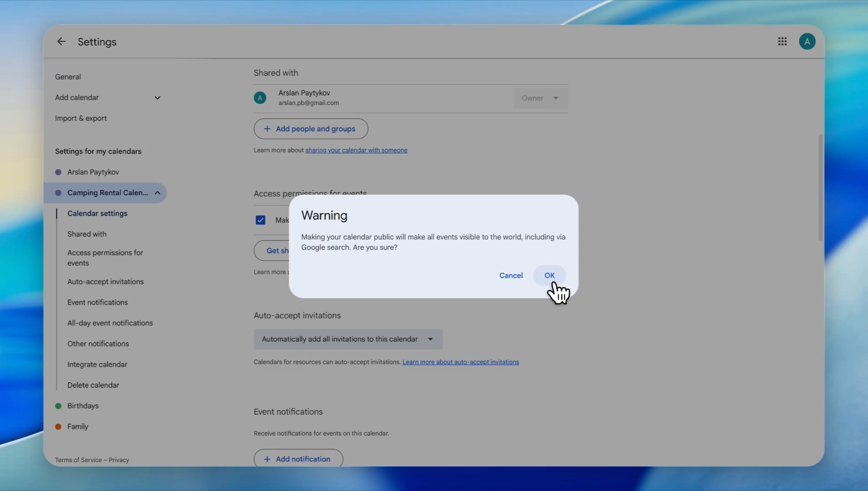Screen dimensions: 868x491
Task: Select the Birthdays calendar green dot
Action: [58, 406]
